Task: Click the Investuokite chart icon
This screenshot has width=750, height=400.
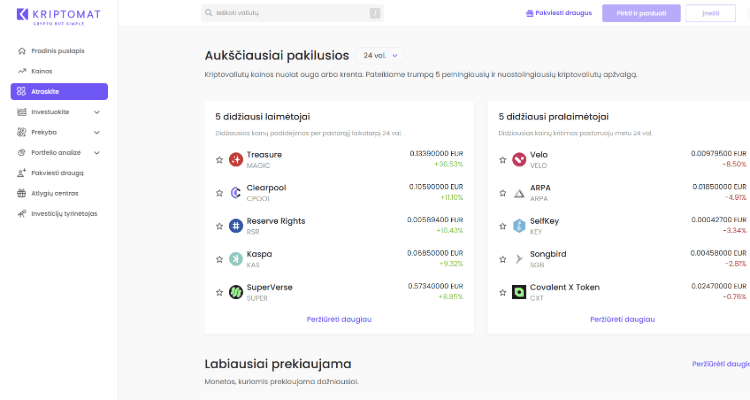Action: (x=22, y=112)
